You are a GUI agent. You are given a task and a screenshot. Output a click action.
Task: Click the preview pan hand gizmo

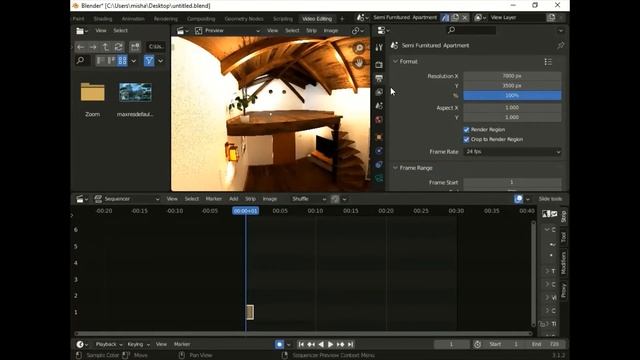(359, 63)
